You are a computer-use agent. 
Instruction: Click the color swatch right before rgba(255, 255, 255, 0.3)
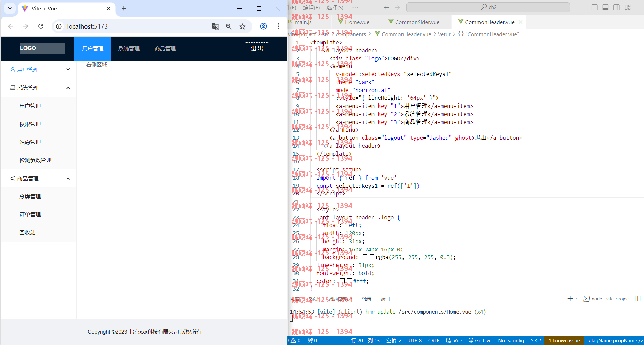(x=372, y=257)
